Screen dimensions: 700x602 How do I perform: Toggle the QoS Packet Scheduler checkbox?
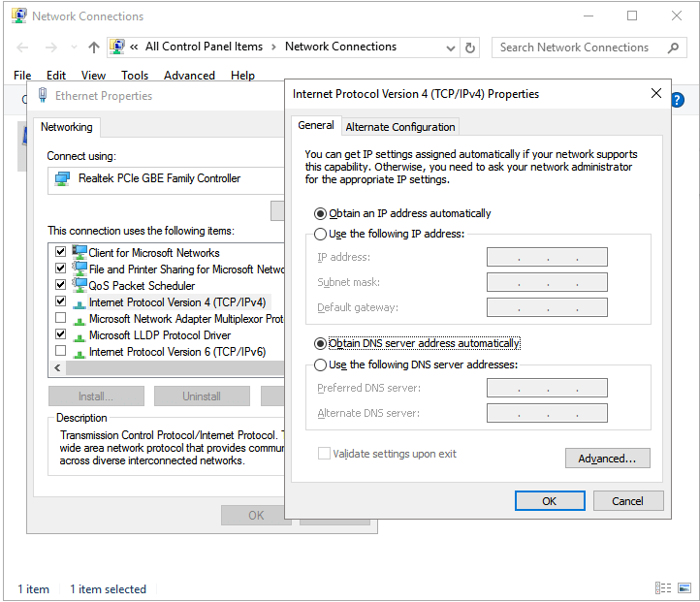click(61, 285)
